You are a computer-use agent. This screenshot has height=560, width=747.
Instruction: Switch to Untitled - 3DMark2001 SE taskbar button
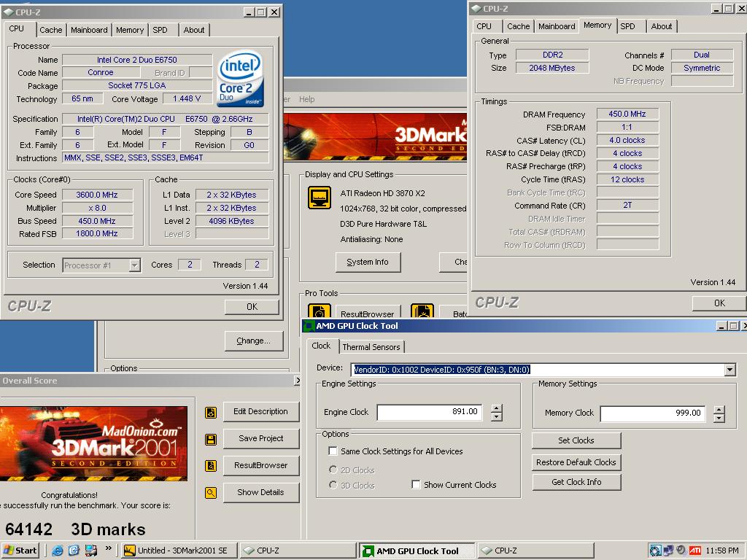[179, 551]
